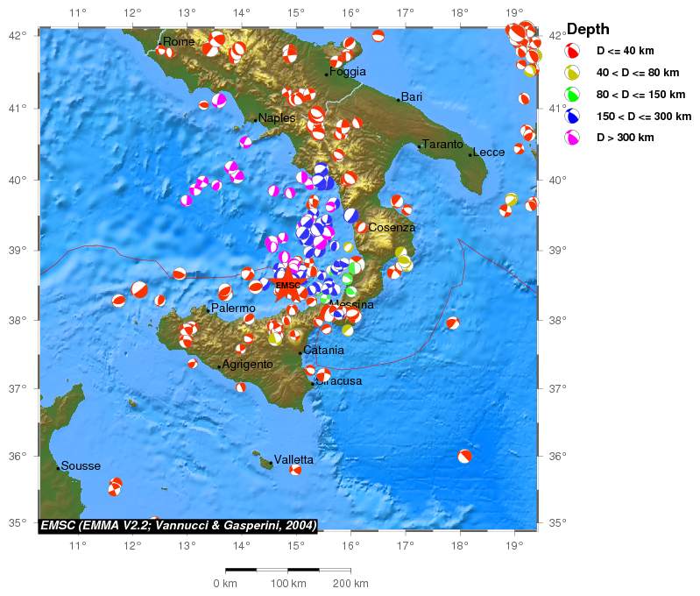700x596 pixels.
Task: Click the Depth legend title
Action: coord(588,29)
